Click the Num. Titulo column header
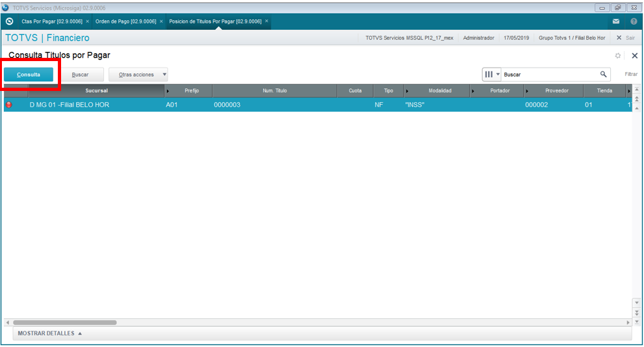This screenshot has height=347, width=644. click(275, 91)
